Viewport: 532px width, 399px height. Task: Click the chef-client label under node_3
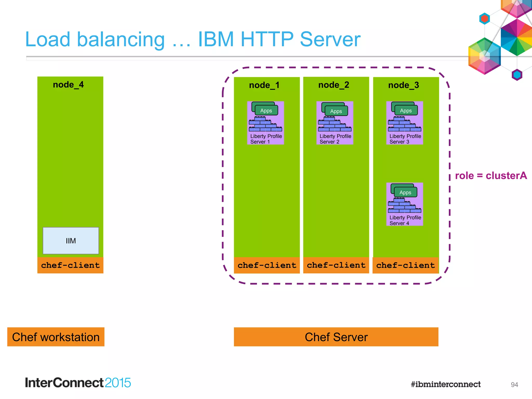click(405, 265)
